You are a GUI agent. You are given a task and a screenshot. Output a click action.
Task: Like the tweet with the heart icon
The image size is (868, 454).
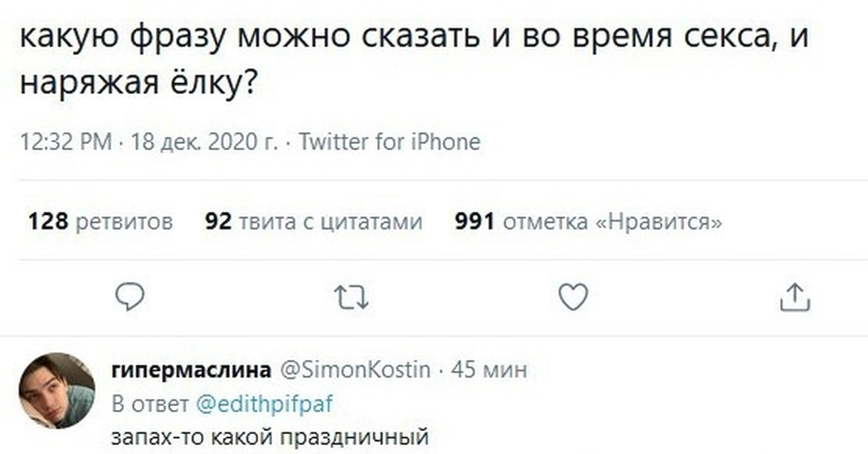coord(574,297)
